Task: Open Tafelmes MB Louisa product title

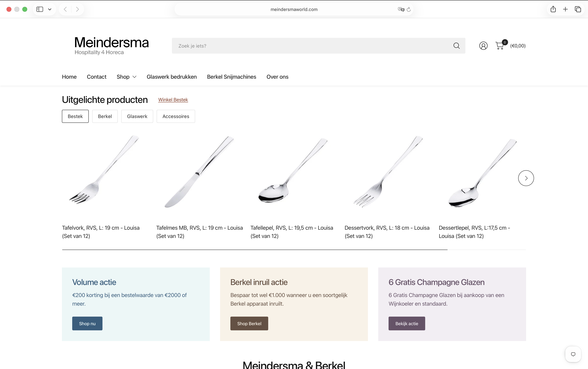Action: point(199,232)
